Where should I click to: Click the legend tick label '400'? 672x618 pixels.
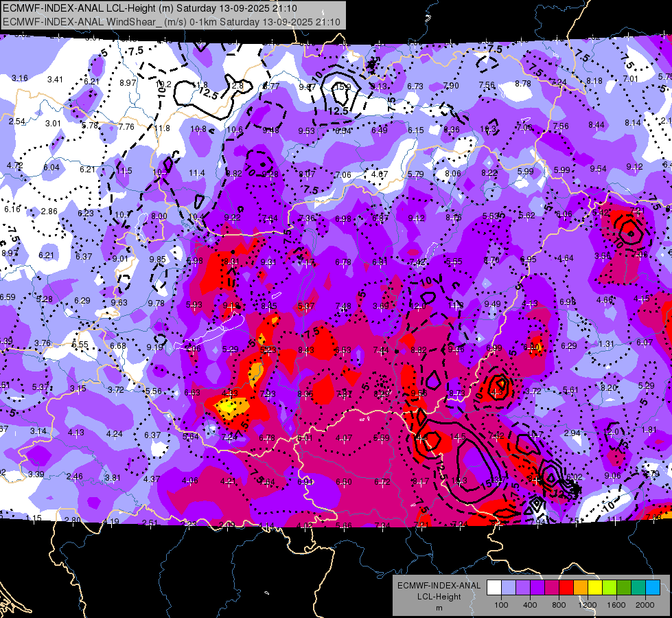pos(530,605)
